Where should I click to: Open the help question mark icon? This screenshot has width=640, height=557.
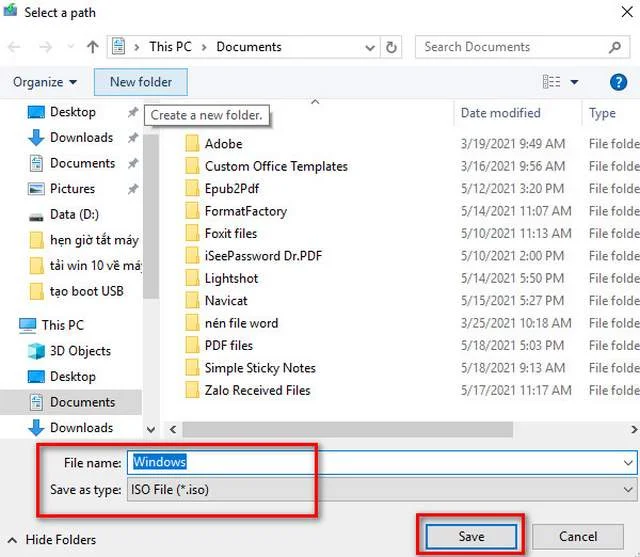click(618, 82)
